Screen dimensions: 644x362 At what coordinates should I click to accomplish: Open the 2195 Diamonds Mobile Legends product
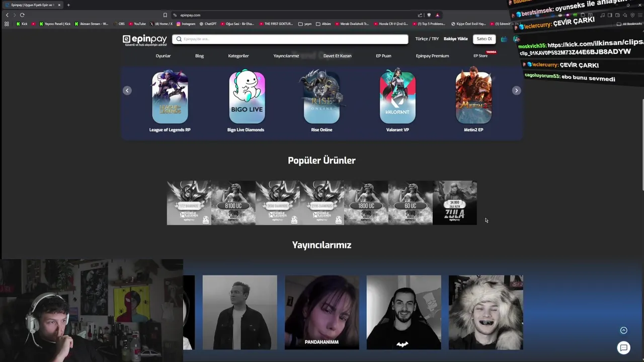tap(322, 203)
